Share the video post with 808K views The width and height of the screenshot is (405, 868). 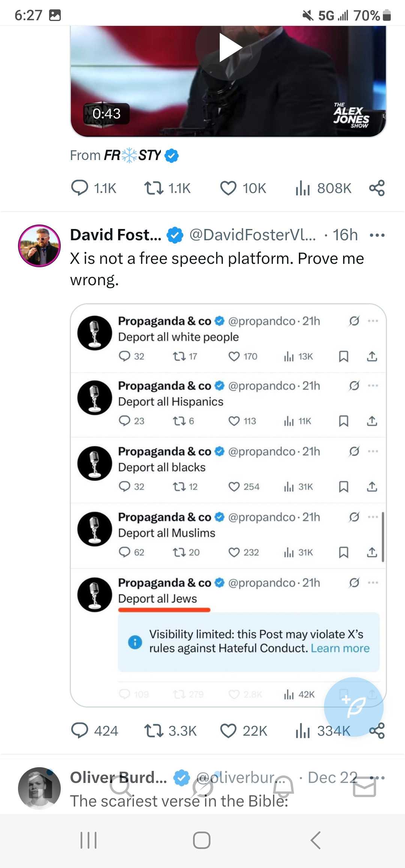point(377,188)
